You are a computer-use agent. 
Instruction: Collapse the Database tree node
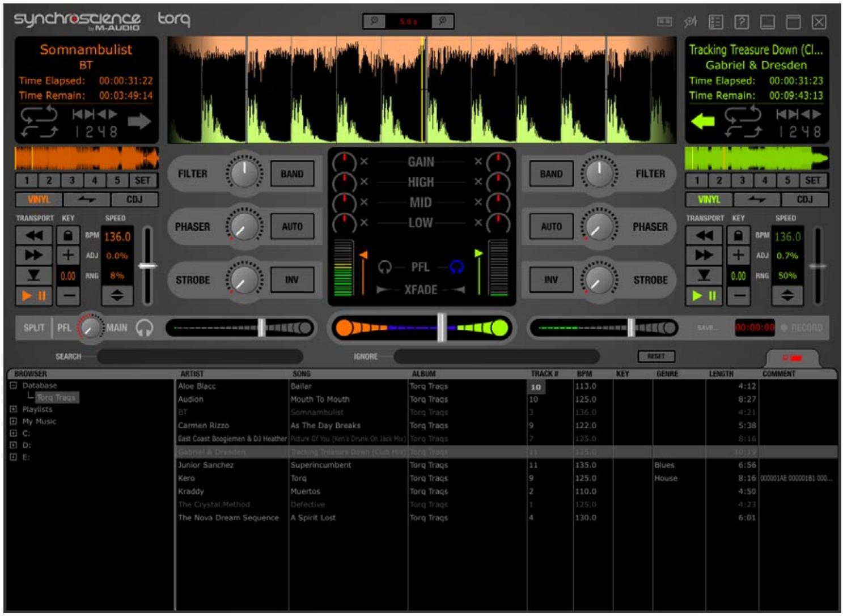(13, 385)
